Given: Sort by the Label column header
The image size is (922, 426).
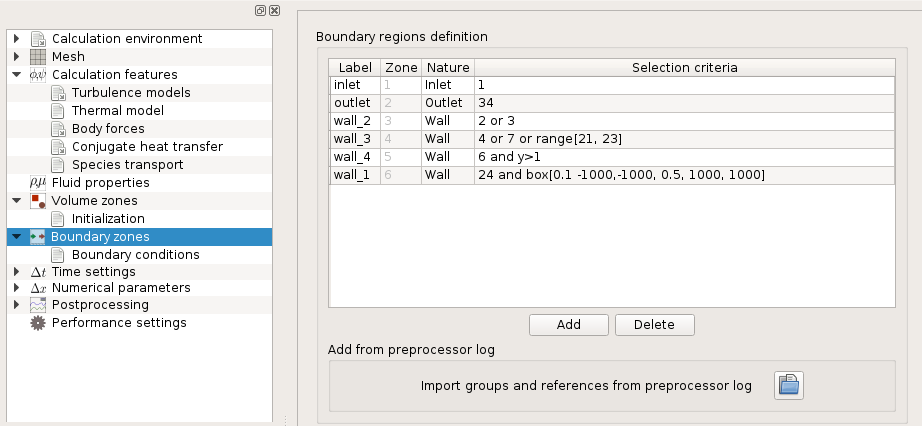Looking at the screenshot, I should [x=355, y=68].
